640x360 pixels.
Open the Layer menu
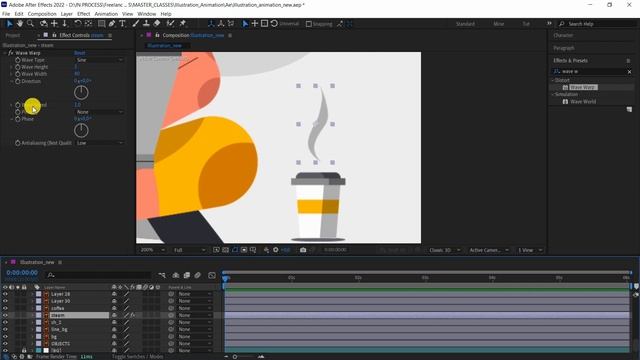(x=67, y=14)
